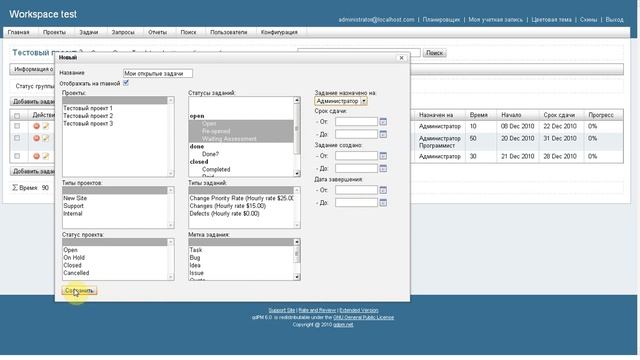
Task: Open the 'Support Site' footer link
Action: 282,310
